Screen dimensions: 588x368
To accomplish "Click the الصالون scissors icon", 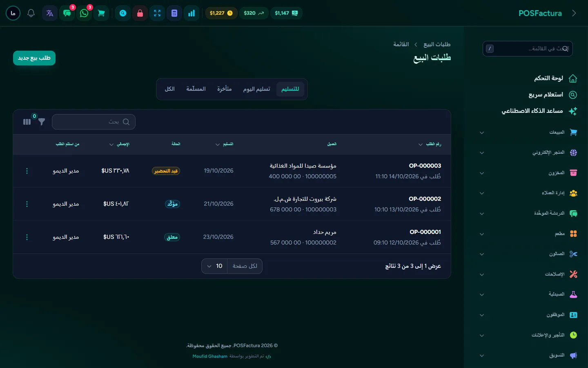I will tap(573, 254).
